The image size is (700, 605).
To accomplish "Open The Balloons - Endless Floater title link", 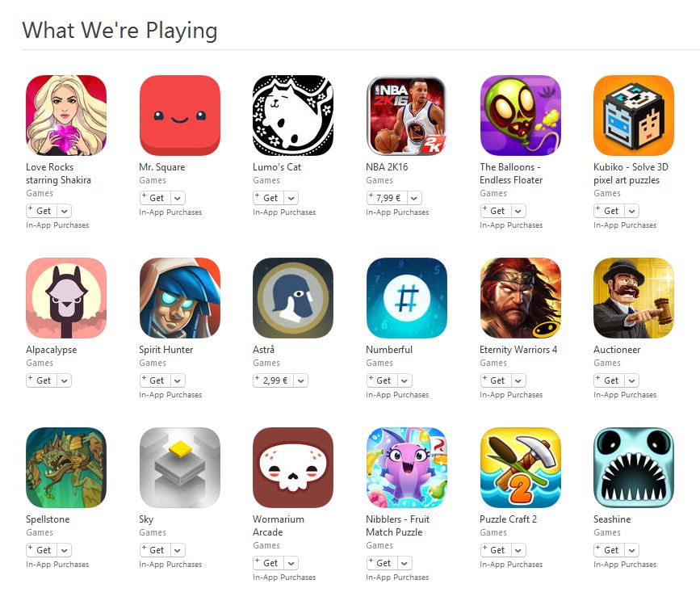I will [x=511, y=173].
